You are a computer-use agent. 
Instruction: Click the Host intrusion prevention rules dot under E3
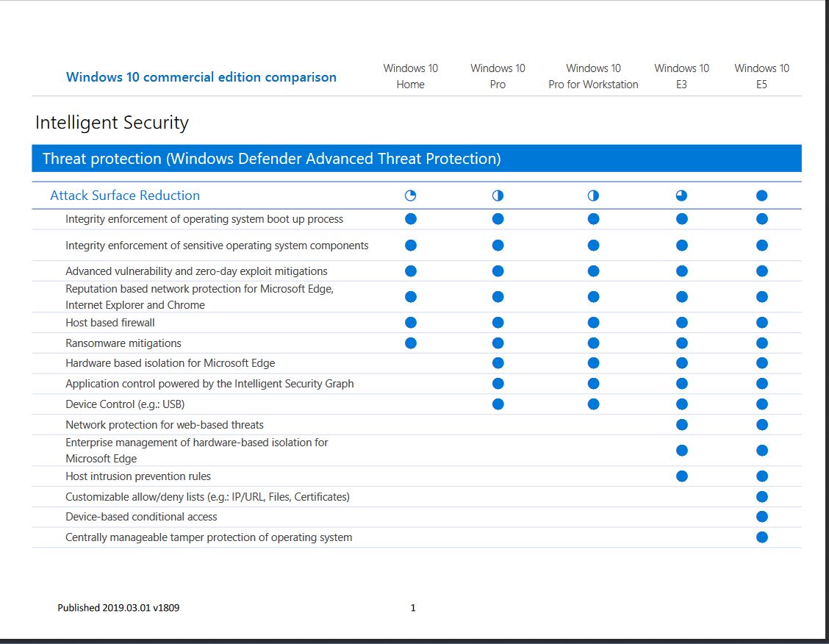click(x=681, y=476)
